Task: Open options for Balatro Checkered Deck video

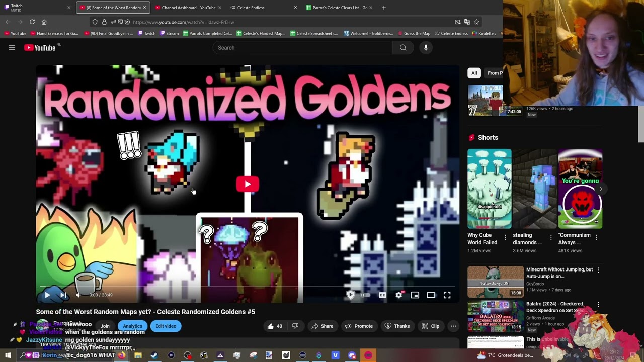Action: point(598,304)
